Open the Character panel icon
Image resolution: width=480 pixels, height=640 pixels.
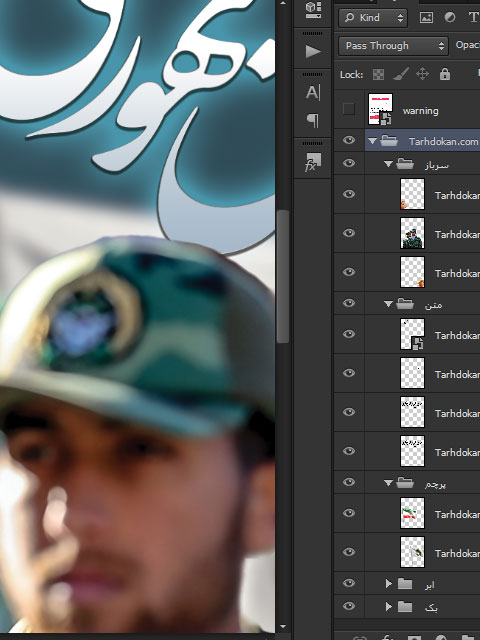click(x=313, y=92)
